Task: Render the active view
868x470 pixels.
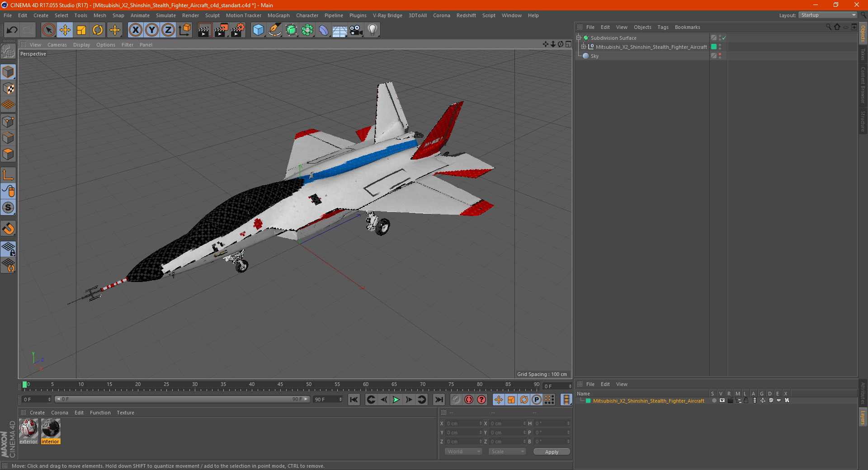Action: tap(204, 30)
